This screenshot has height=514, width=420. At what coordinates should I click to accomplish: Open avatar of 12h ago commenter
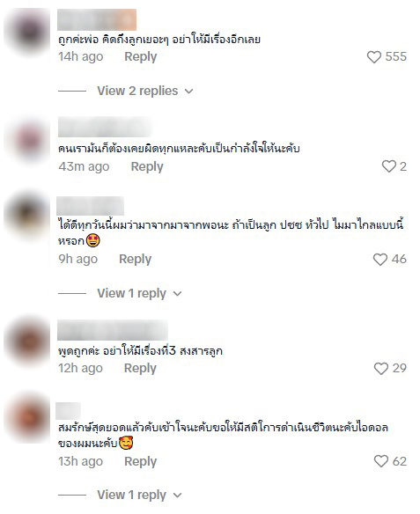[28, 341]
